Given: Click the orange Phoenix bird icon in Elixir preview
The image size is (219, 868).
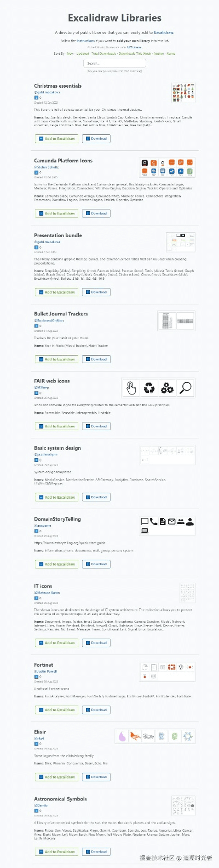Looking at the screenshot, I should point(135,736).
